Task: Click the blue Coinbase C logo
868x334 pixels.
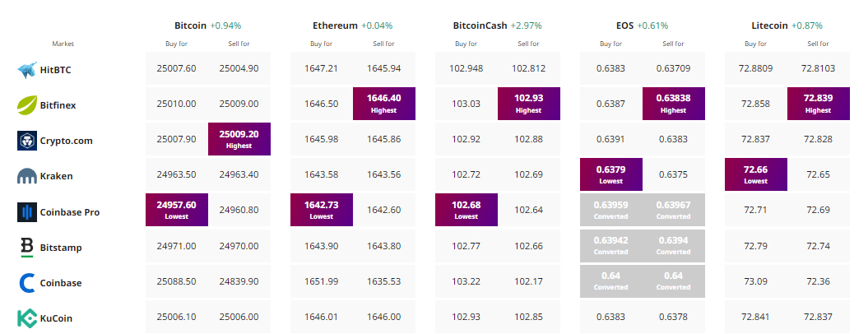Action: (x=27, y=283)
